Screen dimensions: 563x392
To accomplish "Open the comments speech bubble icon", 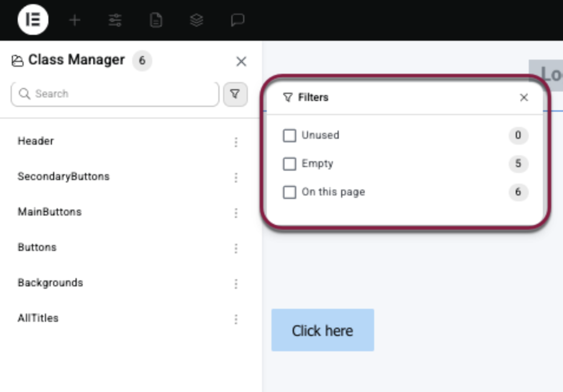I will point(237,21).
